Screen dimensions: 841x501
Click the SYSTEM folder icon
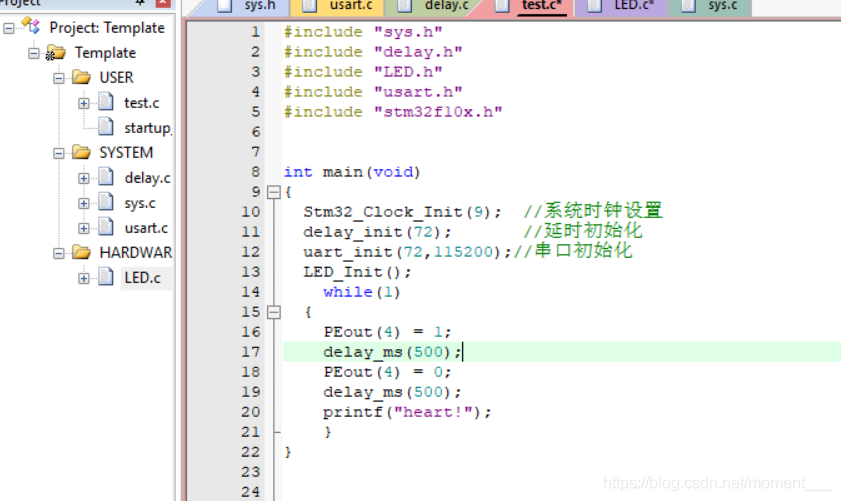(82, 152)
